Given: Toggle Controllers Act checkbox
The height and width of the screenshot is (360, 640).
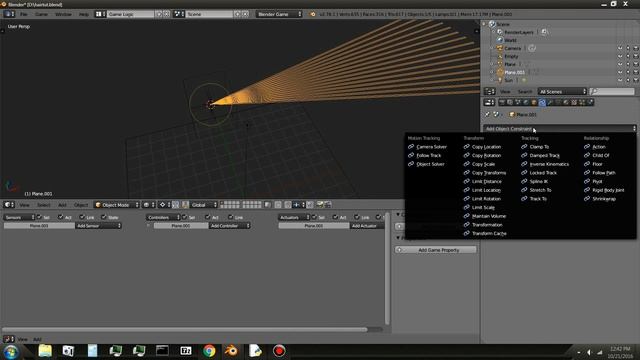Looking at the screenshot, I should (208, 217).
